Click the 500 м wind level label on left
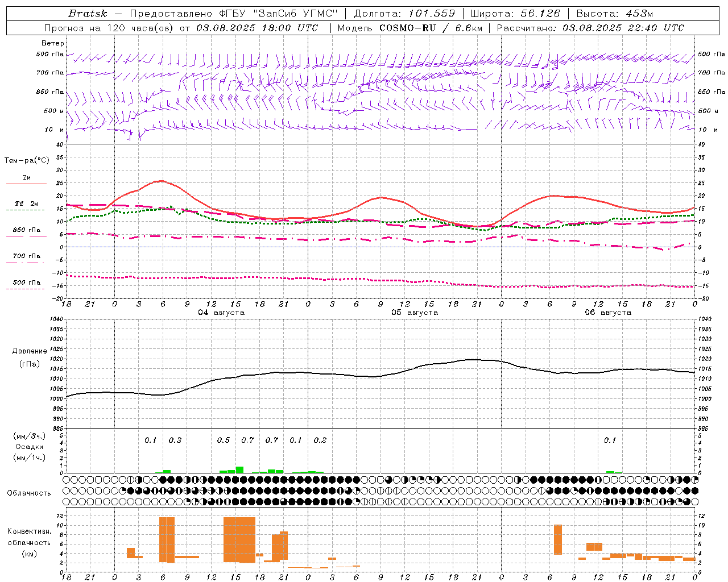728x582 pixels. (54, 111)
